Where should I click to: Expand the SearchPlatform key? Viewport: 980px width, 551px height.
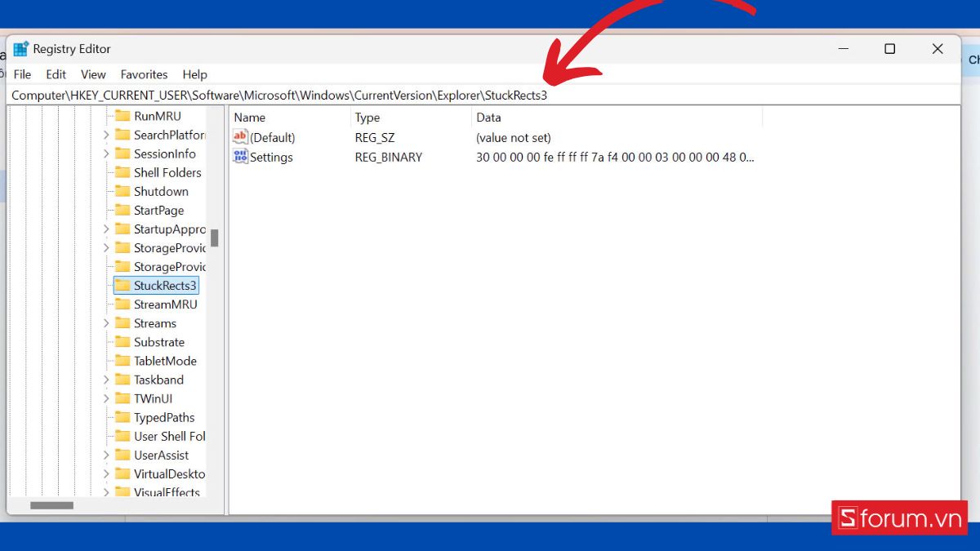pos(106,135)
